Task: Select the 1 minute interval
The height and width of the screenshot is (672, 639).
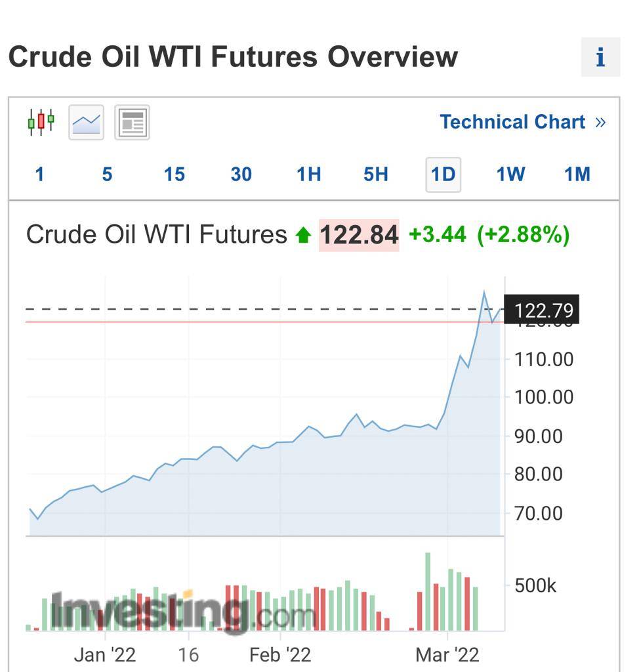Action: pos(39,175)
